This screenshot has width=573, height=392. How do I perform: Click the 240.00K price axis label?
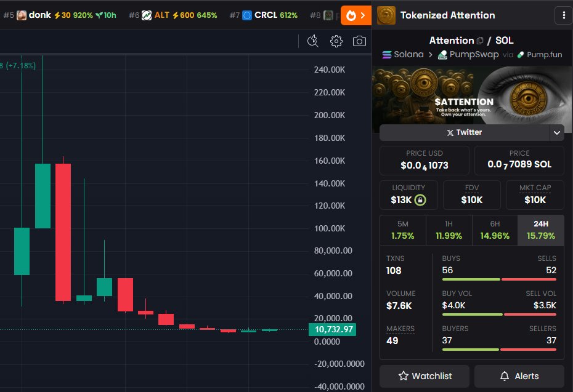[x=330, y=70]
